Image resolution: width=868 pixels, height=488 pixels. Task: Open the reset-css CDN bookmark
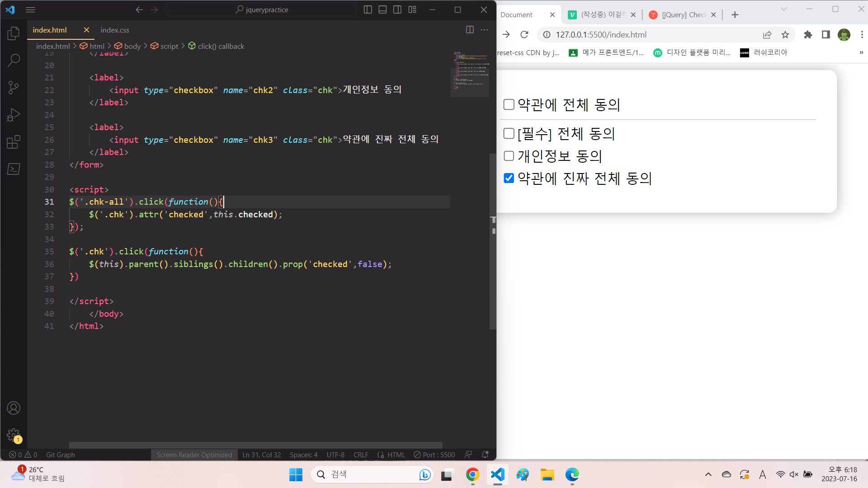tap(528, 52)
